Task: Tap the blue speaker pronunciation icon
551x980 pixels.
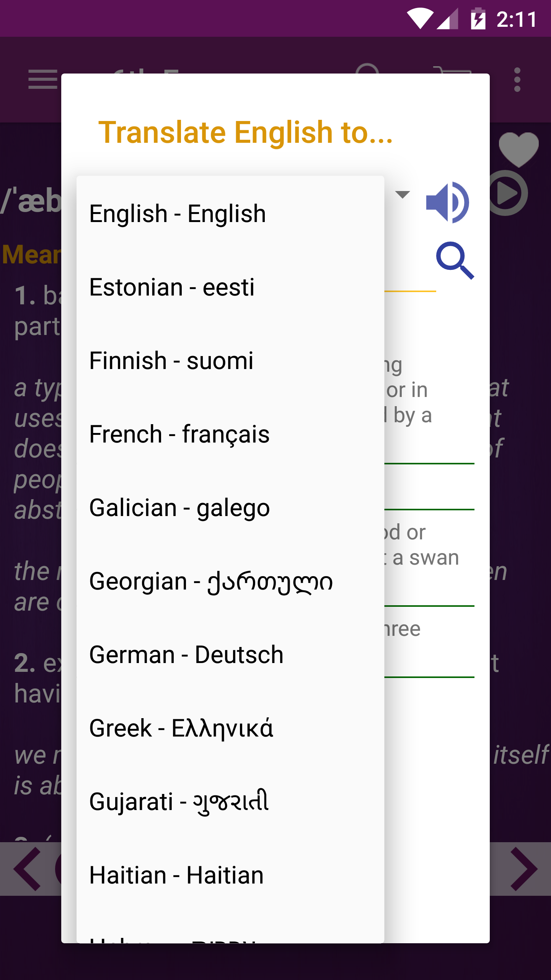Action: pos(447,203)
